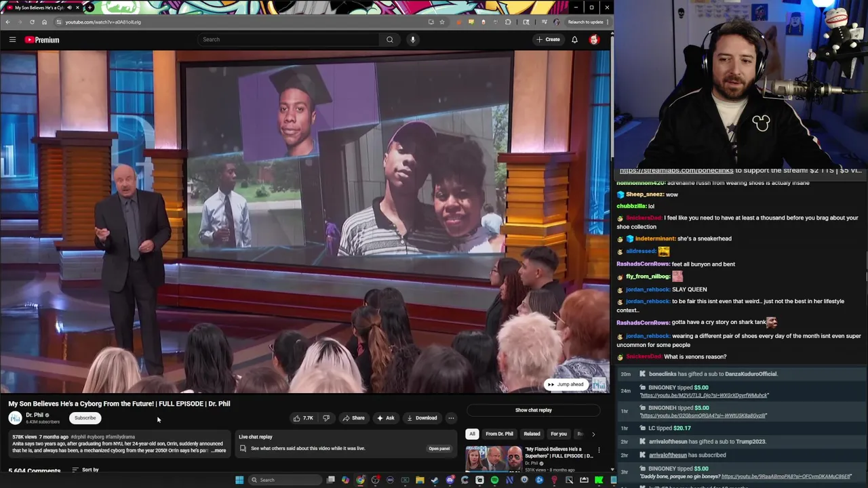Click 'arrivalofthesun has subscribed' event
Screen dimensions: 868x488
point(688,455)
